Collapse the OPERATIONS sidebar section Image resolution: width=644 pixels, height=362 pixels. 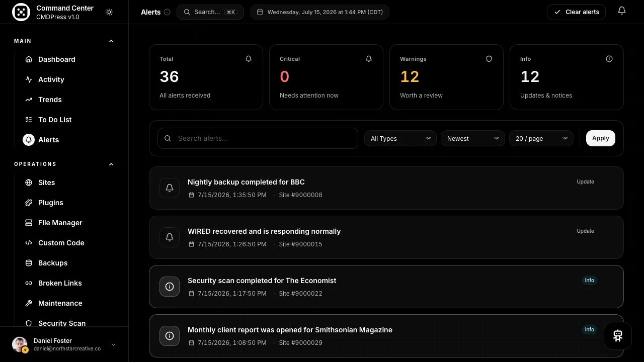[x=111, y=164]
